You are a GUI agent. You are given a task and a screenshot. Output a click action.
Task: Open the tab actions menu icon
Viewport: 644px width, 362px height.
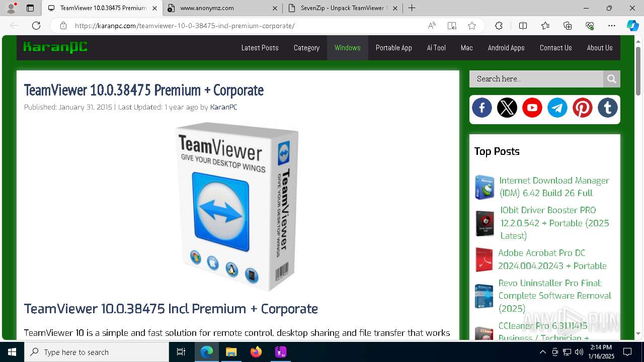[30, 8]
